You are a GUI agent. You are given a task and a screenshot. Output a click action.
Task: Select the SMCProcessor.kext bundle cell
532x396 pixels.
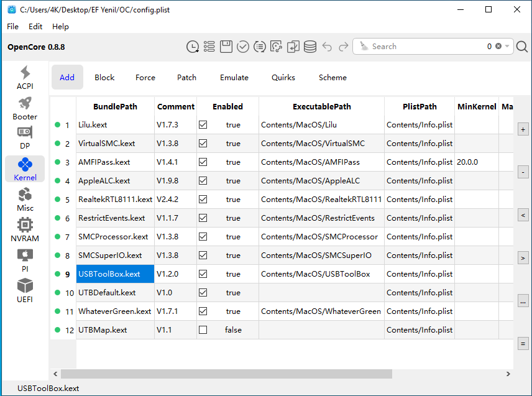115,236
